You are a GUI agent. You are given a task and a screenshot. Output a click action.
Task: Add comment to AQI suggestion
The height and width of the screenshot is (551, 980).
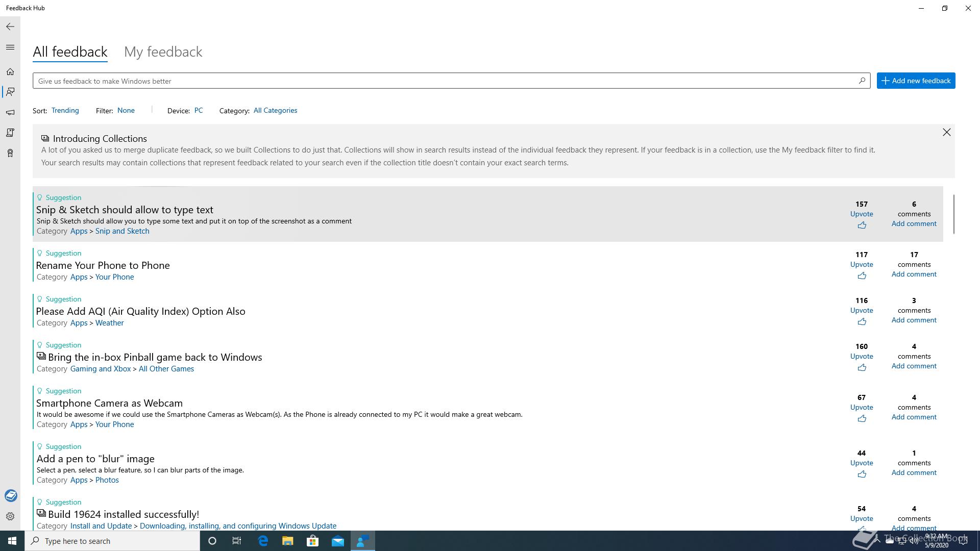(914, 320)
